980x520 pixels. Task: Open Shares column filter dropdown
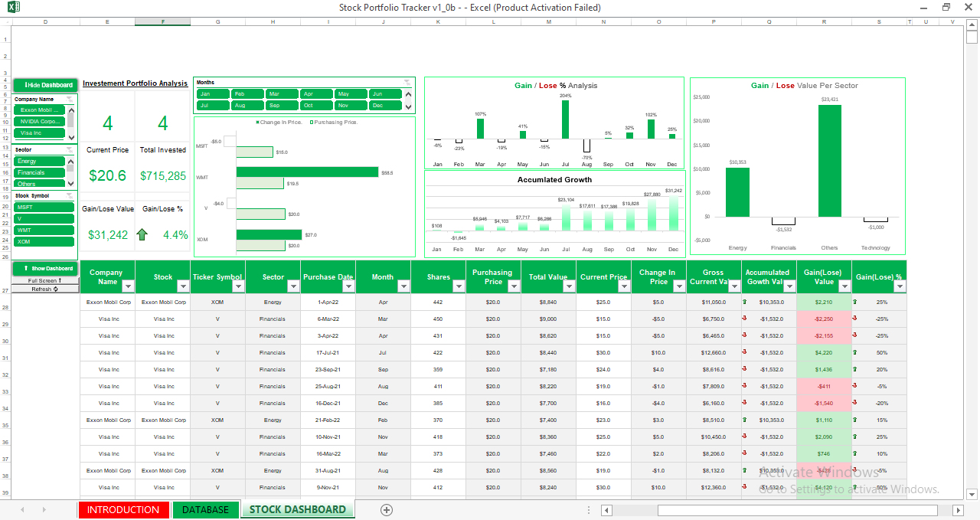(459, 286)
